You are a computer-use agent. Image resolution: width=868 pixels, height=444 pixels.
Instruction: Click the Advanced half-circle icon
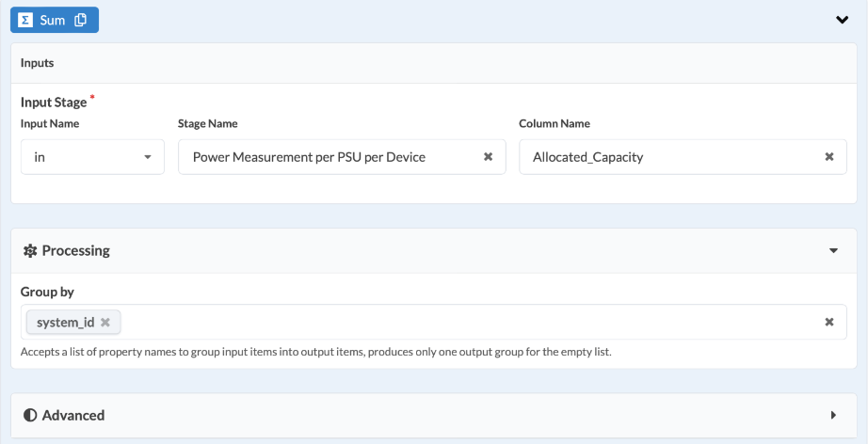[29, 415]
